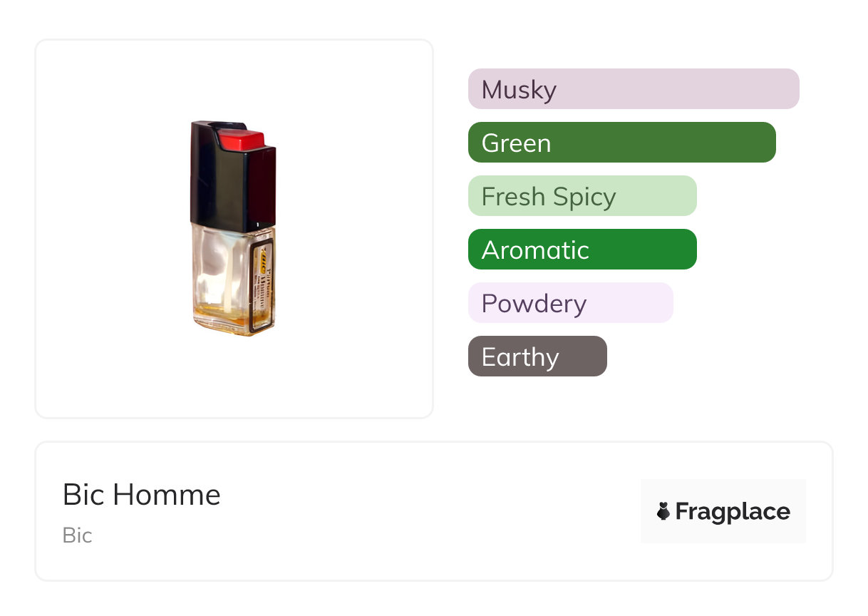The width and height of the screenshot is (868, 616).
Task: Choose the Fresh Spicy accord bar
Action: (582, 196)
